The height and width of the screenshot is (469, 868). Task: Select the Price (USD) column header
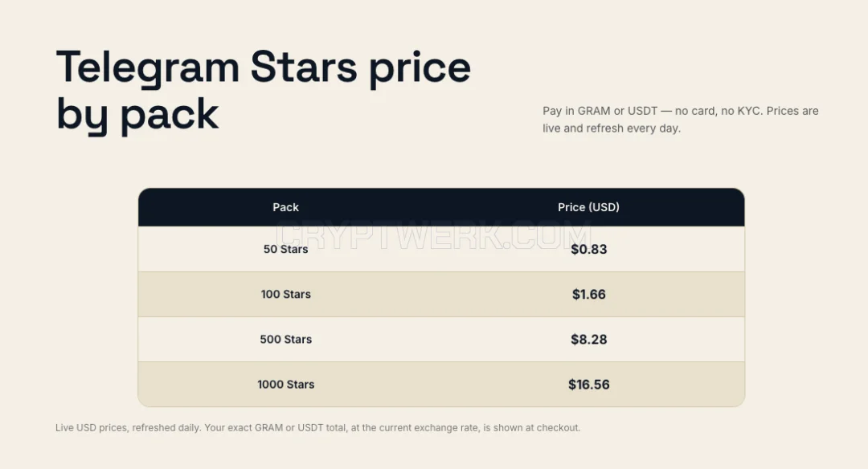[588, 207]
